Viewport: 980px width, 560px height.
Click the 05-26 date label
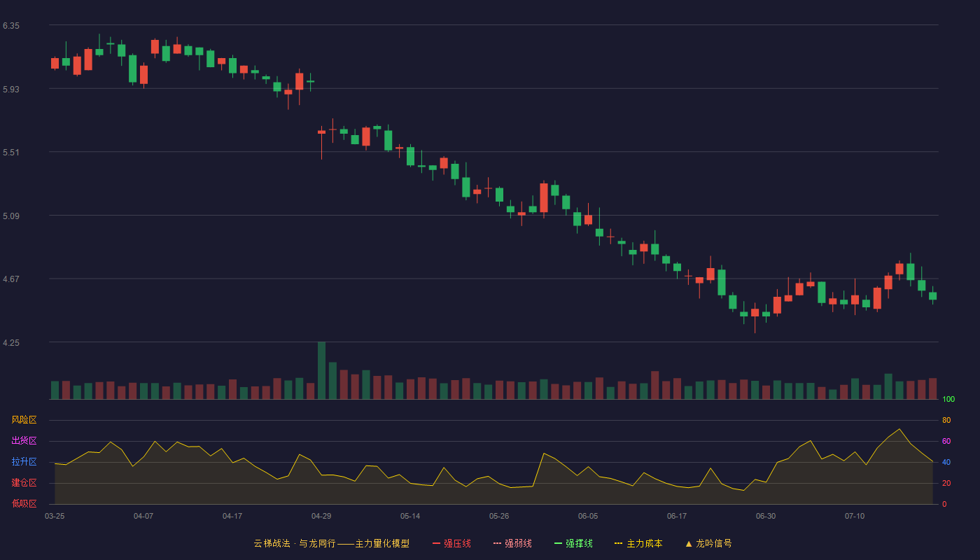pos(499,516)
